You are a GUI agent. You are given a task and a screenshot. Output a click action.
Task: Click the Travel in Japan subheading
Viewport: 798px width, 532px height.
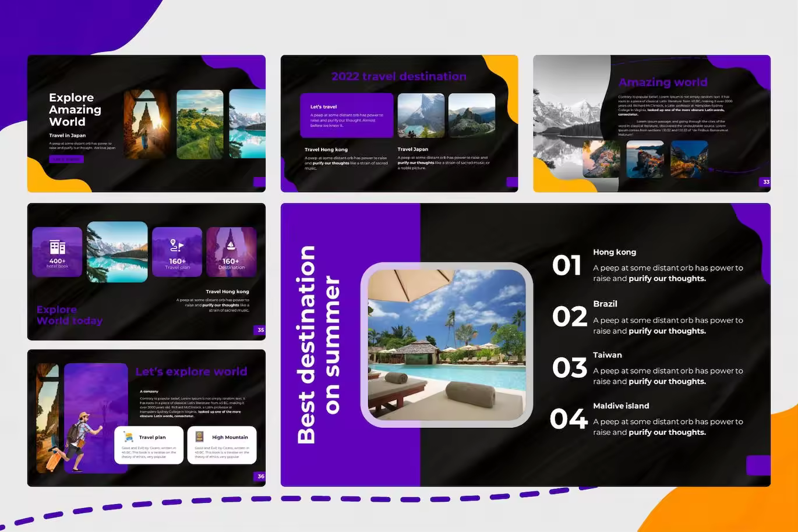67,135
